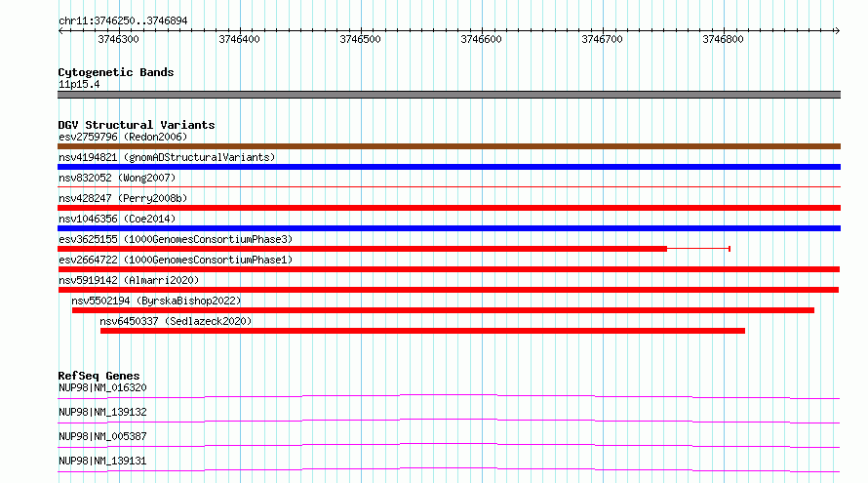Image resolution: width=868 pixels, height=483 pixels.
Task: Select the brown esv2759796 variant bar
Action: [x=449, y=146]
